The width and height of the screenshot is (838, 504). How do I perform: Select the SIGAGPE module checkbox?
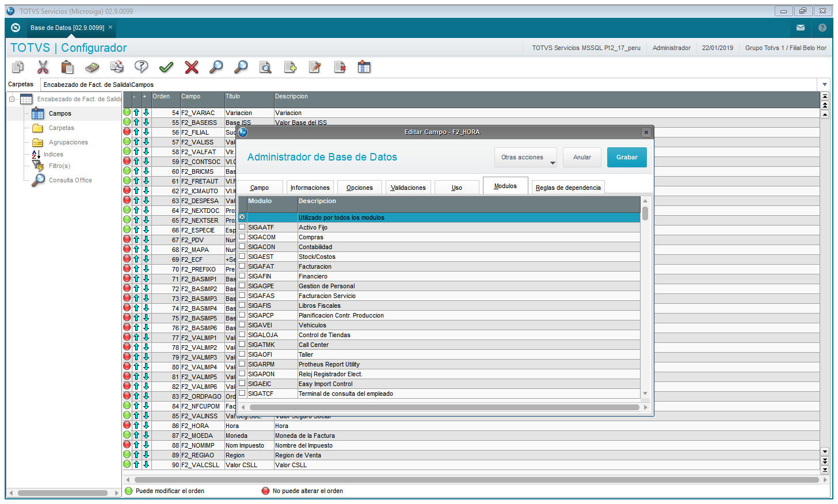[x=242, y=285]
